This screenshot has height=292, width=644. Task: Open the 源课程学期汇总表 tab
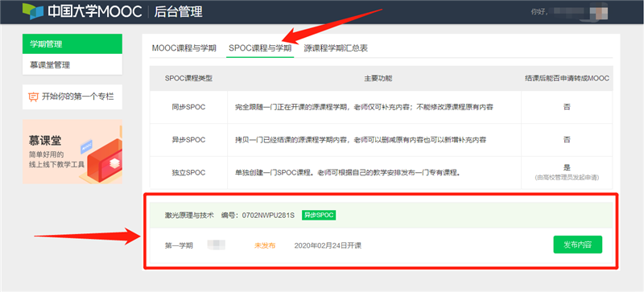point(336,48)
